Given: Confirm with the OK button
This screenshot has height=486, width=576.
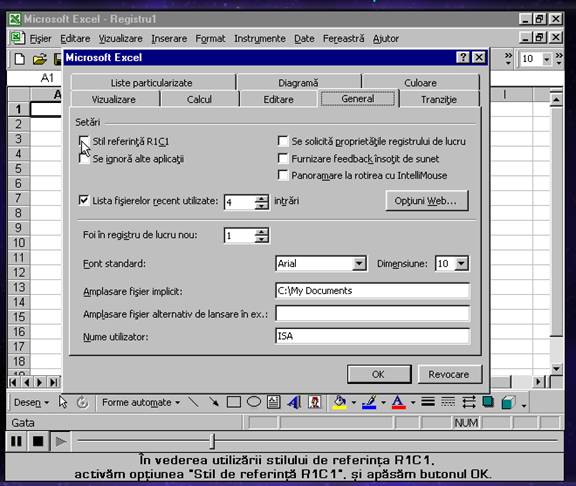Looking at the screenshot, I should coord(379,374).
